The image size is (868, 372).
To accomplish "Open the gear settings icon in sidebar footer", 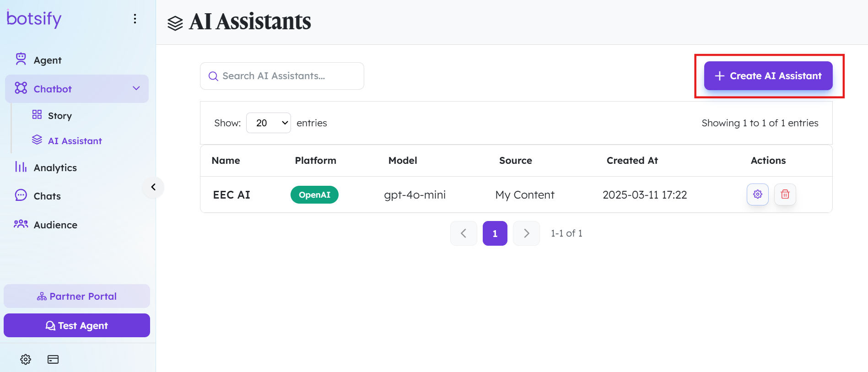I will pos(26,359).
